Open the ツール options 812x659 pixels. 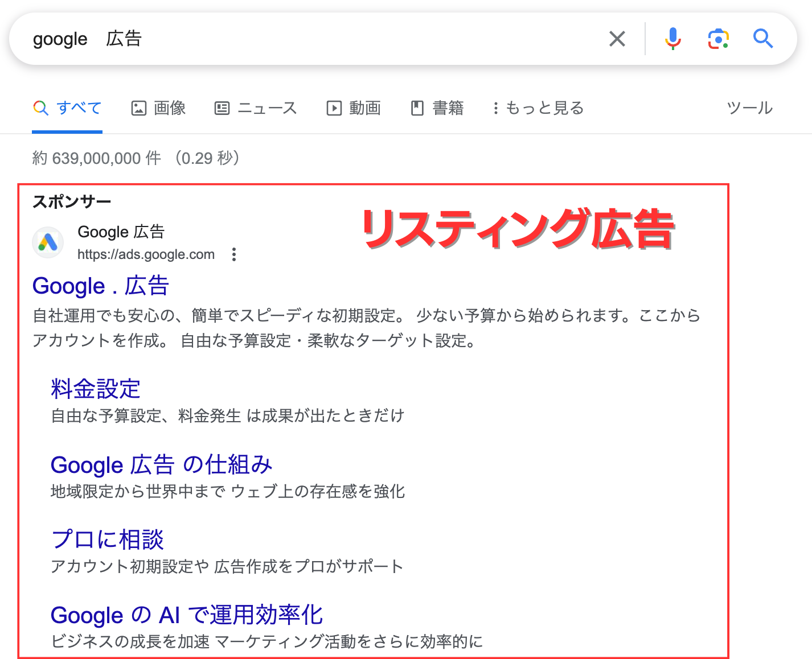click(749, 108)
